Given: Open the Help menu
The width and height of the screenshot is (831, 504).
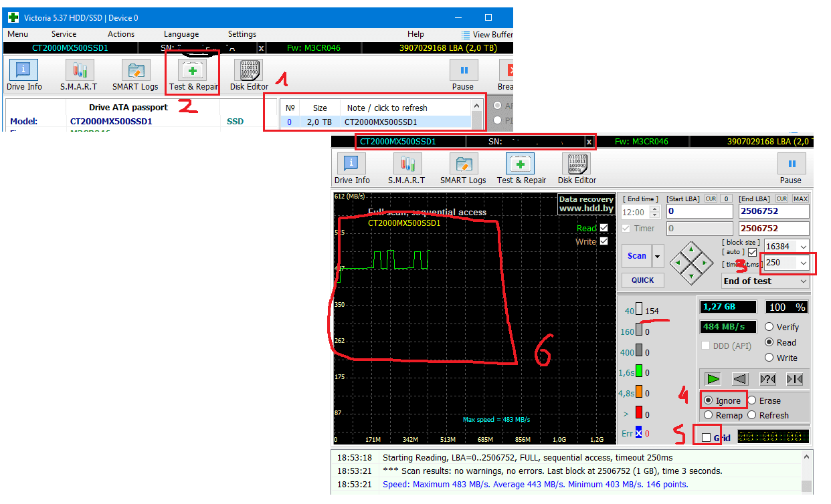Looking at the screenshot, I should tap(415, 34).
